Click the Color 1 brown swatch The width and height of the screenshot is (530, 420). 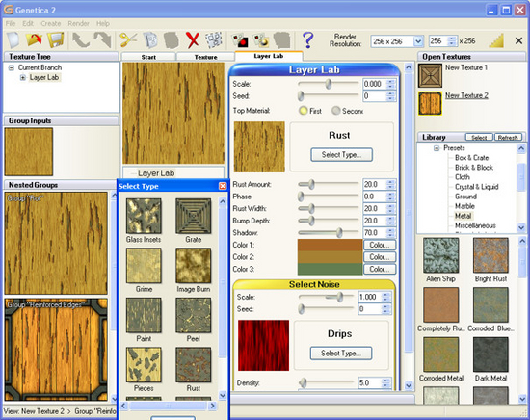coord(330,245)
